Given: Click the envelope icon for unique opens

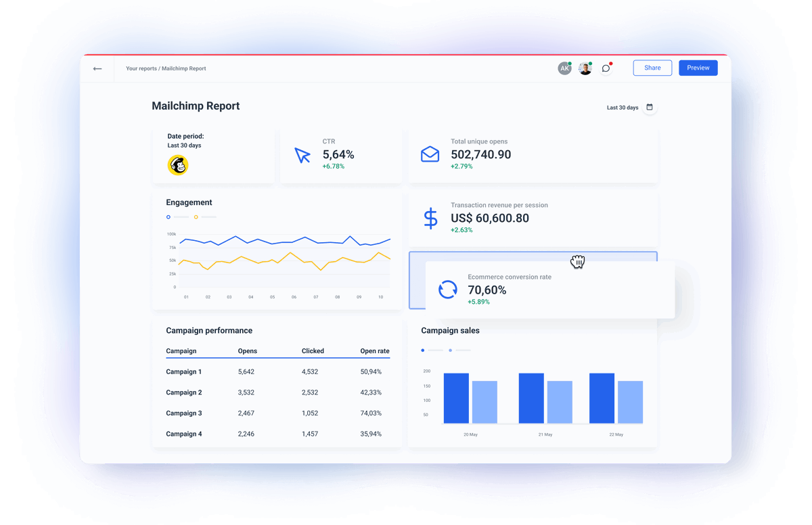Looking at the screenshot, I should coord(430,154).
